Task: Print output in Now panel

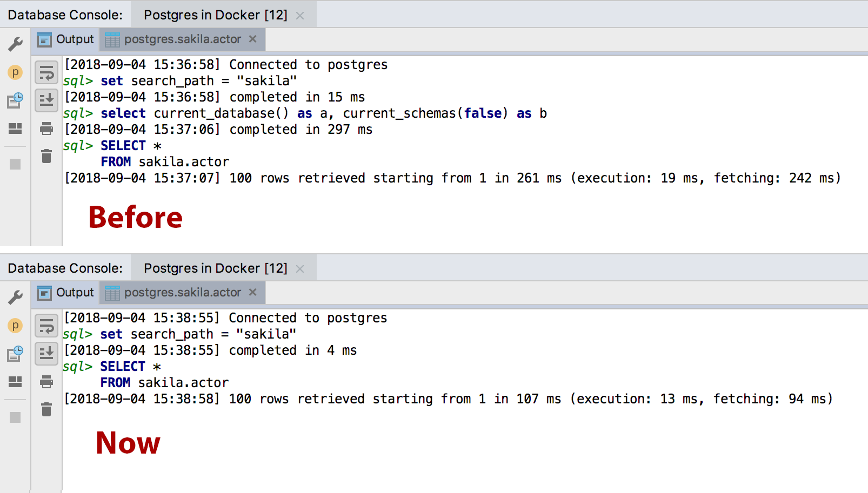Action: (x=46, y=382)
